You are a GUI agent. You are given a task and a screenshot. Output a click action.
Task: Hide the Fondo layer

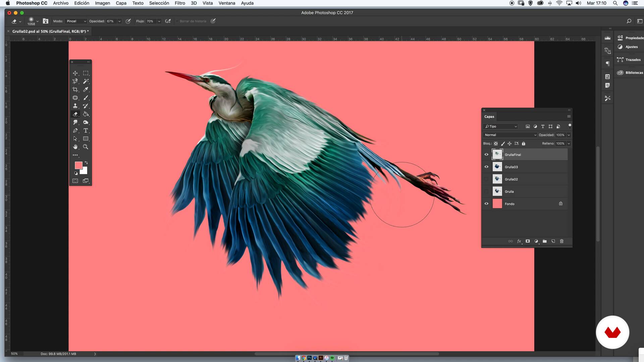486,203
